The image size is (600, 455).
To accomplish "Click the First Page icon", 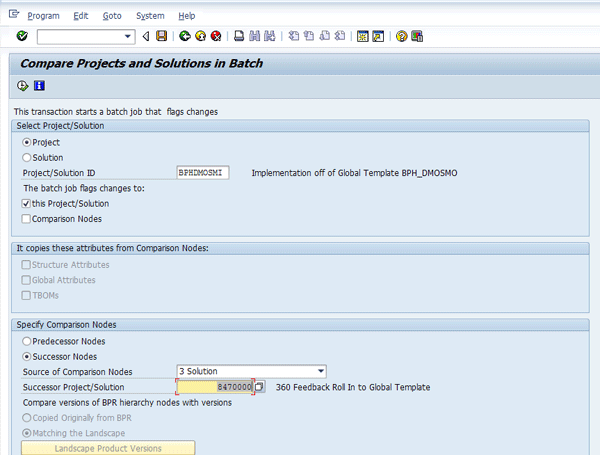I will tap(293, 36).
